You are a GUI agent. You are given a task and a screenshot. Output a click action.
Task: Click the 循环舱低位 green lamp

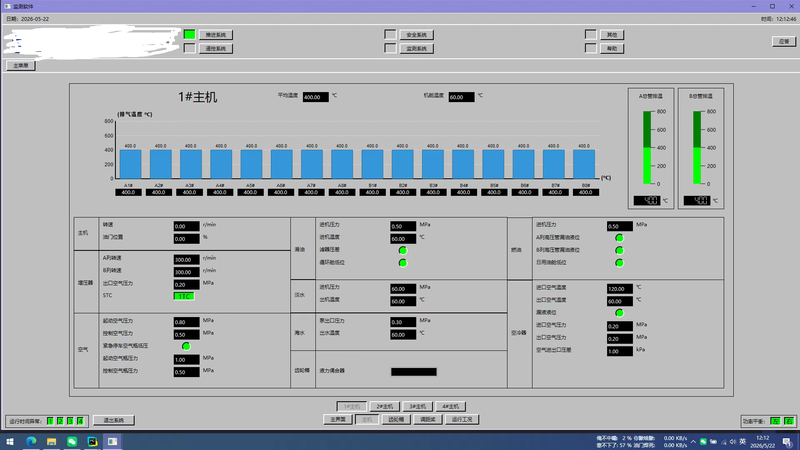[403, 263]
